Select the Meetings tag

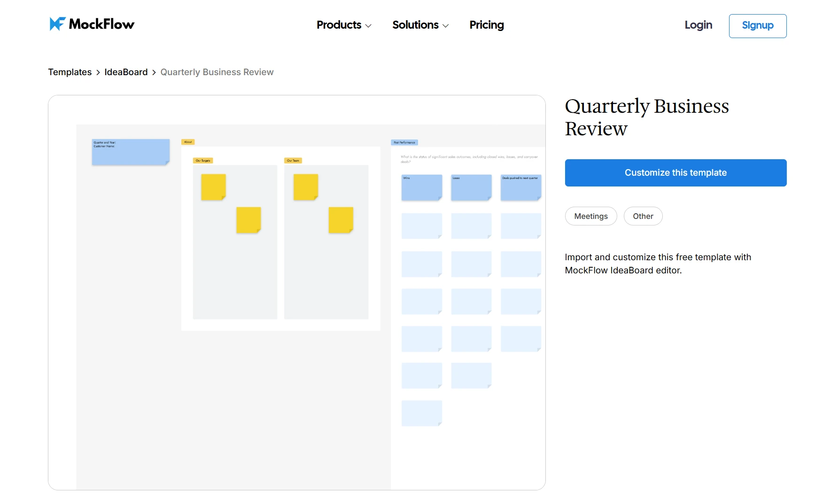[590, 216]
